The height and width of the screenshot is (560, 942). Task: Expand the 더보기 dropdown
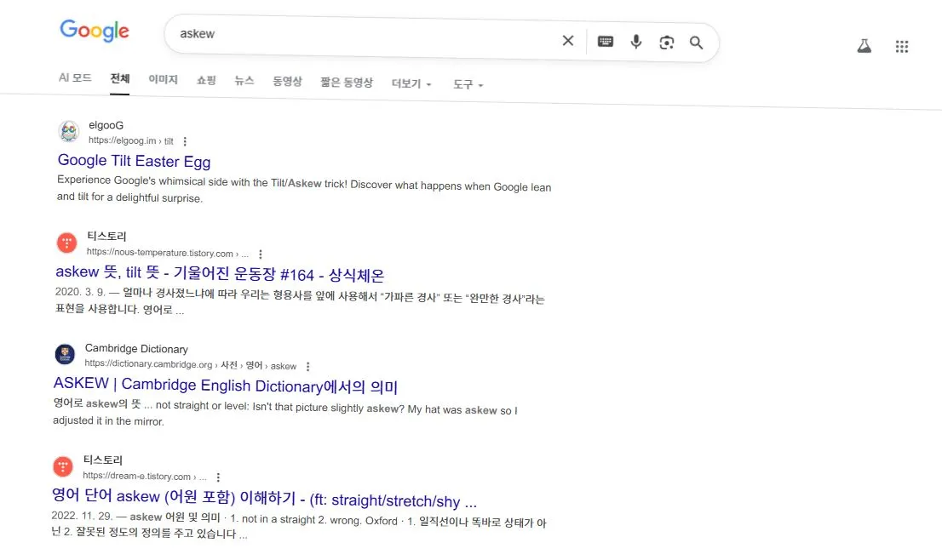click(411, 83)
